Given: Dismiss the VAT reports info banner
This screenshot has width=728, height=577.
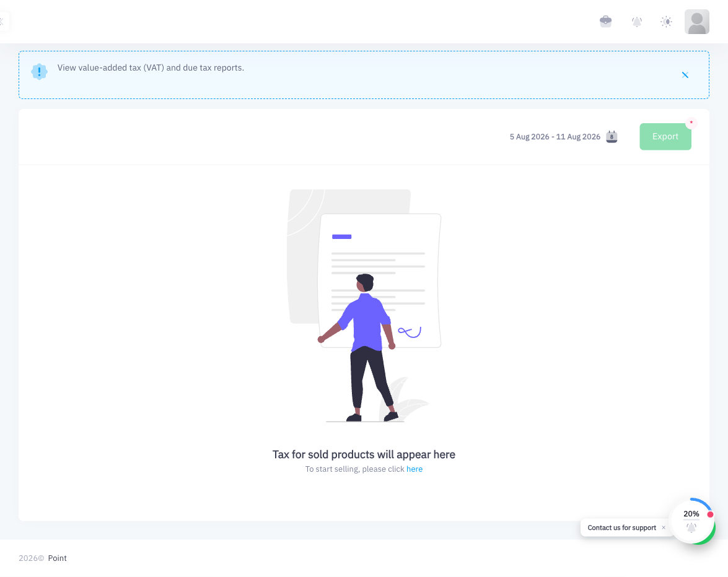Looking at the screenshot, I should point(685,75).
